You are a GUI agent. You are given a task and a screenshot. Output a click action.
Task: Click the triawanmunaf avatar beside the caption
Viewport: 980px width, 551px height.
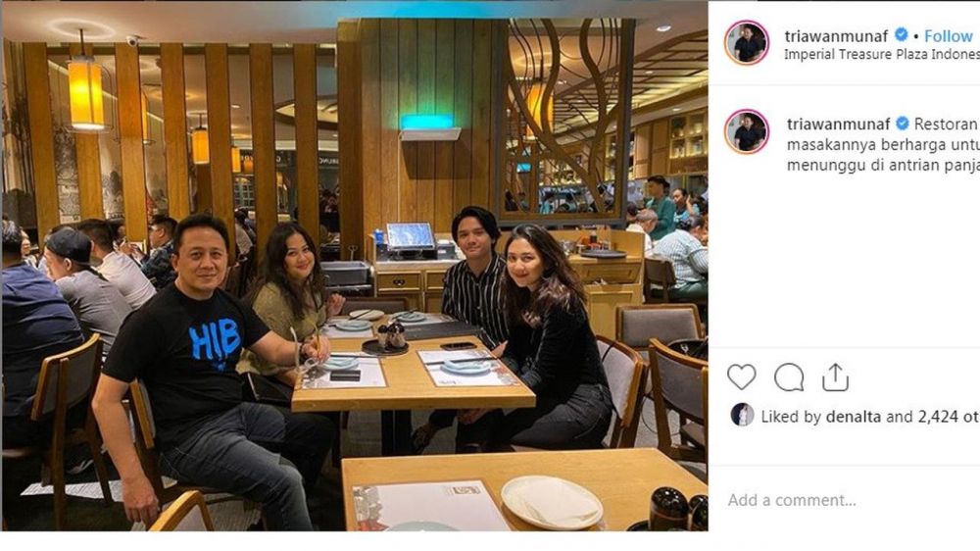point(746,131)
